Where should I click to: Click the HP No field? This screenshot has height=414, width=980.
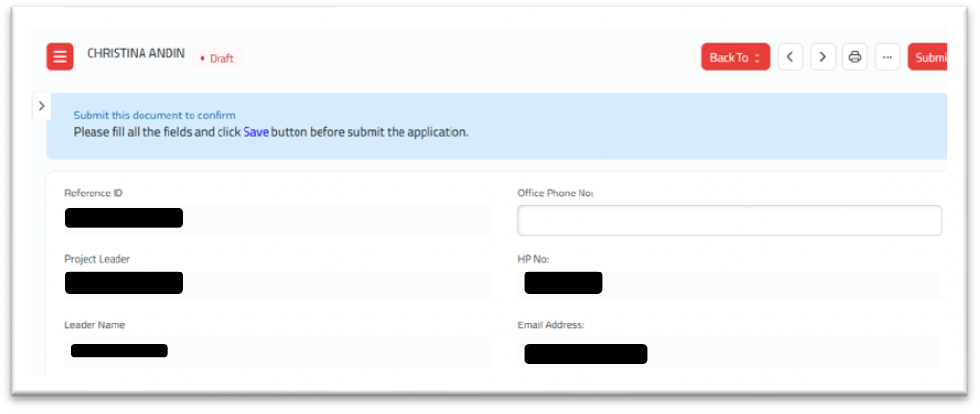(730, 285)
